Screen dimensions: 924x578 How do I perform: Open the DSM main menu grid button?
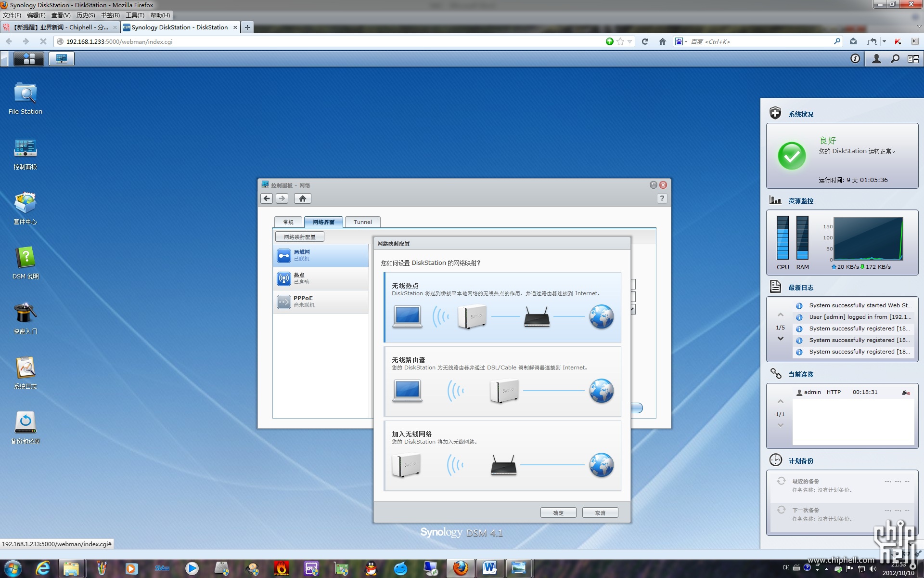[29, 59]
